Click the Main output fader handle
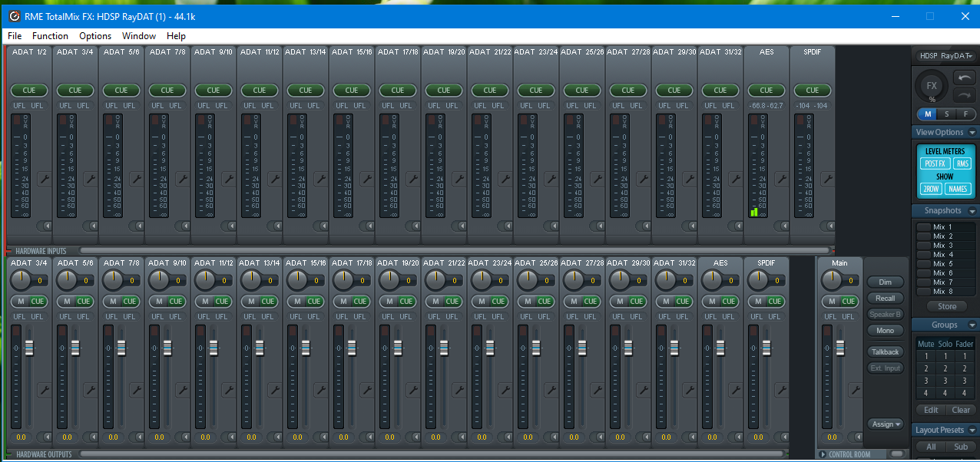This screenshot has width=980, height=462. 840,348
